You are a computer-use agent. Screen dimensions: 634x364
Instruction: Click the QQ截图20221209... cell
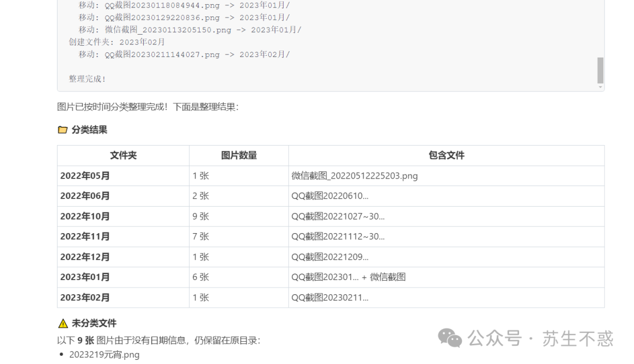coord(446,257)
